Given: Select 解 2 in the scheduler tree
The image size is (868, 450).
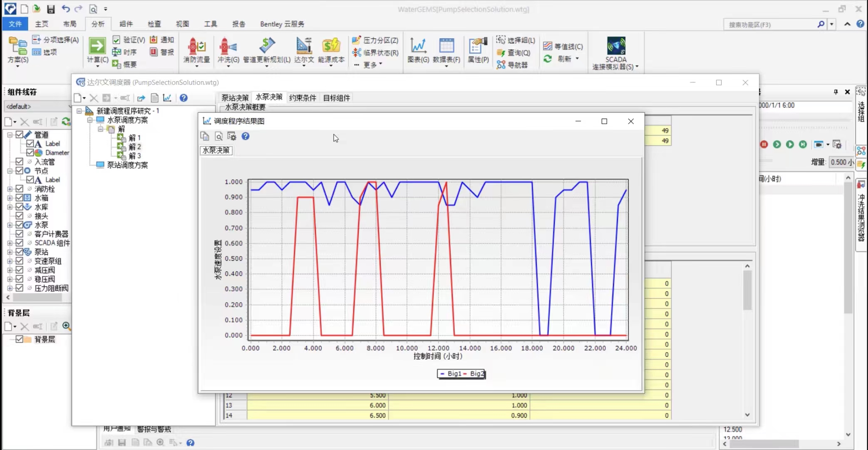Looking at the screenshot, I should coord(135,147).
